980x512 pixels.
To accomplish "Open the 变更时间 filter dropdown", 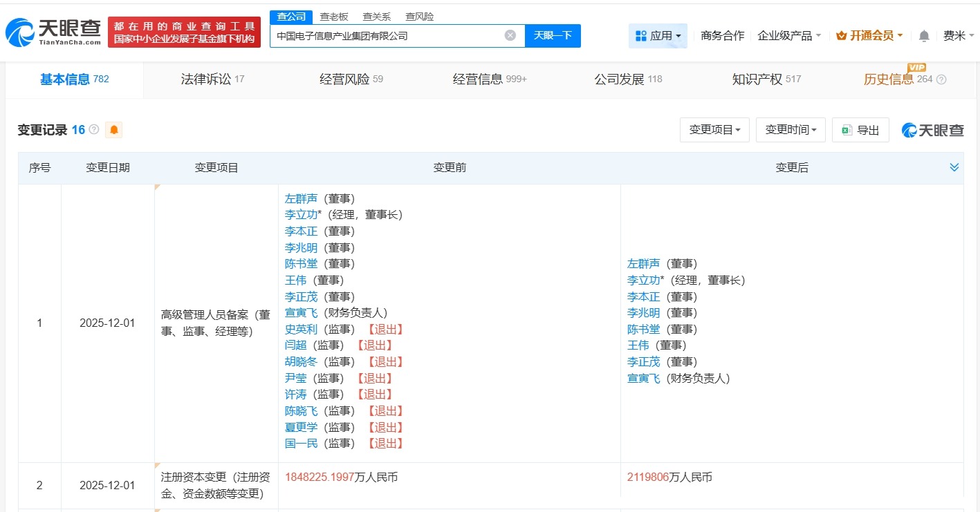I will [x=791, y=129].
